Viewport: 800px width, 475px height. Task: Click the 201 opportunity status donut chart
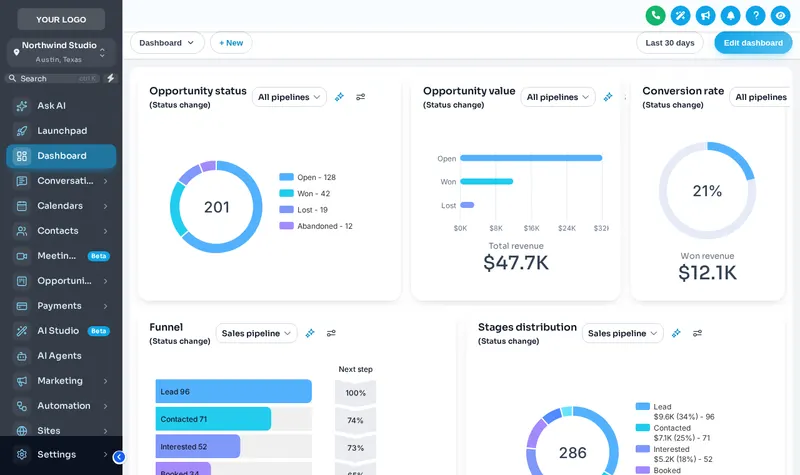[216, 207]
